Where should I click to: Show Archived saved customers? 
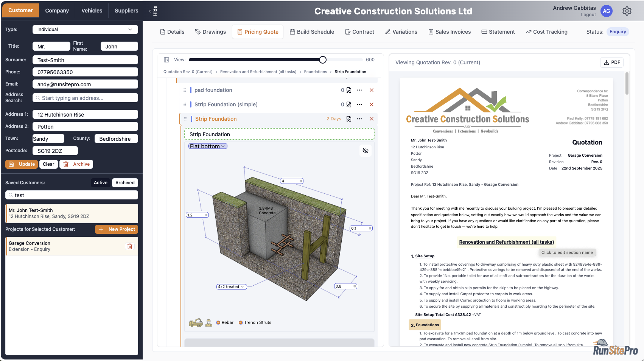tap(125, 183)
